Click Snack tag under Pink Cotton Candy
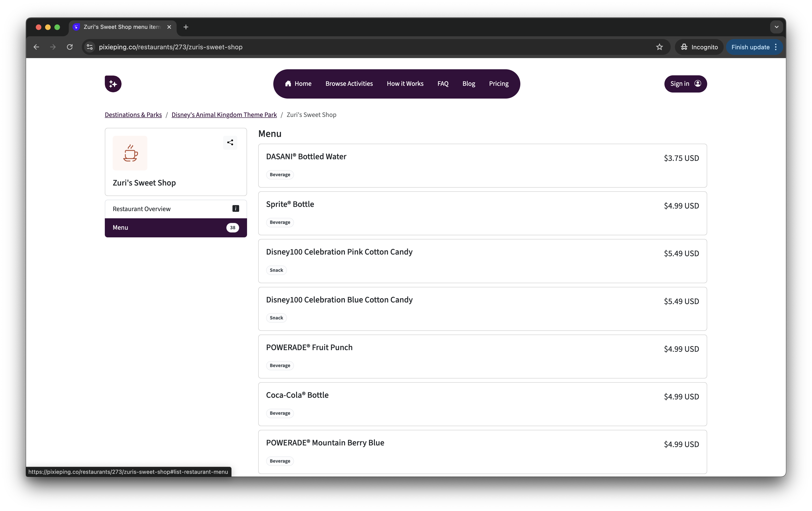Screen dimensions: 812x511 coord(277,270)
